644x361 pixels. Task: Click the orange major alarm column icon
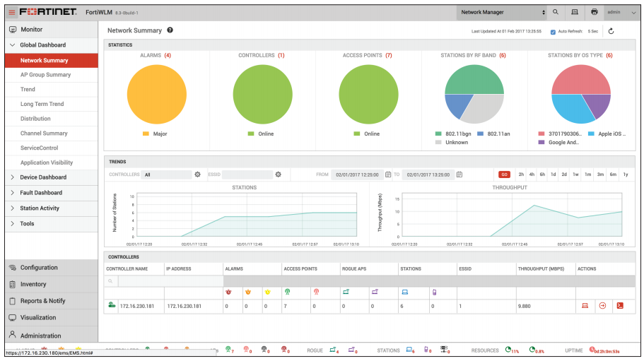[x=247, y=292]
